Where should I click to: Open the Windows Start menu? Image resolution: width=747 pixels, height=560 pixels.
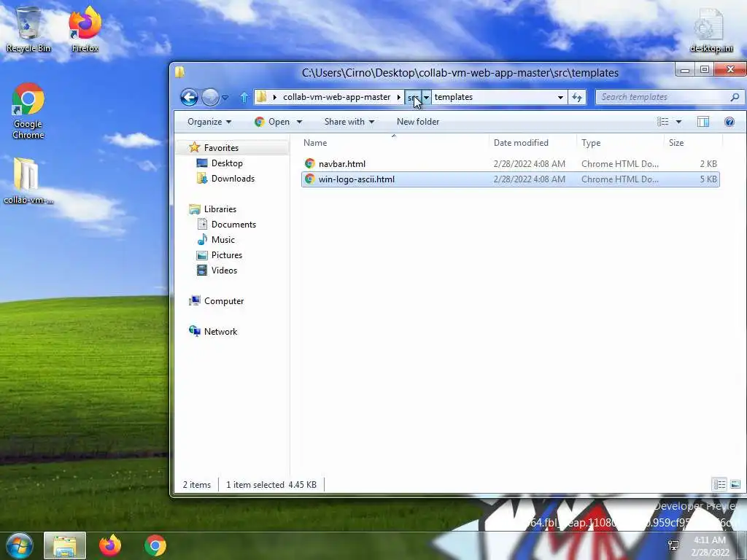pyautogui.click(x=20, y=545)
